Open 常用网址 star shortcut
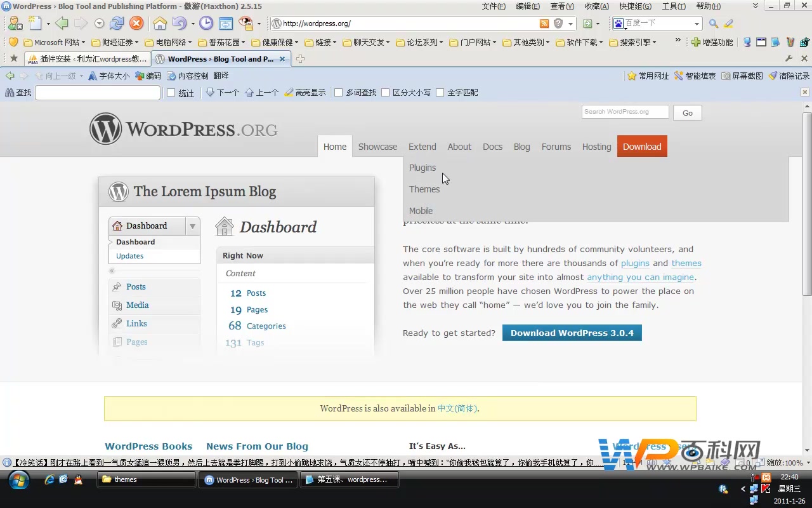This screenshot has height=508, width=812. [648, 76]
